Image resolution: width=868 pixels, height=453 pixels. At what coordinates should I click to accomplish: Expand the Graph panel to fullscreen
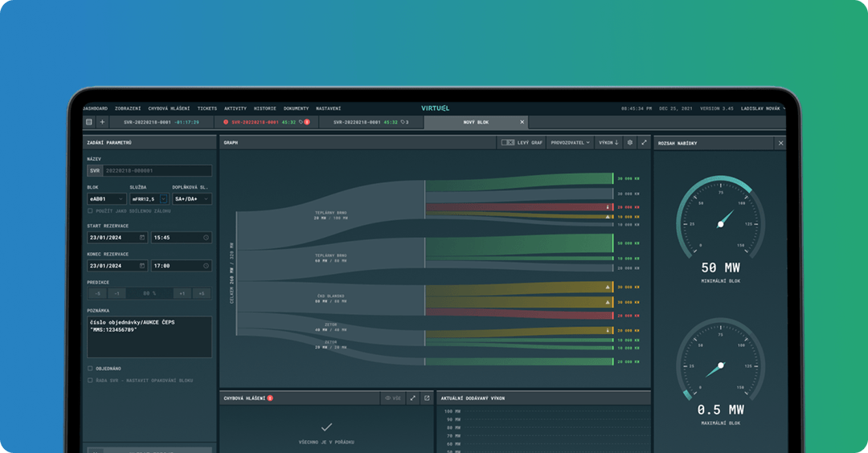coord(644,143)
